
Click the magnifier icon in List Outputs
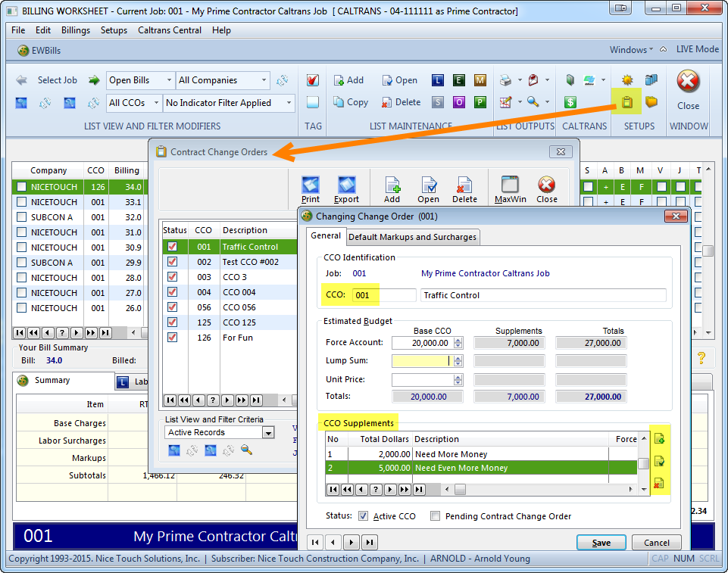pyautogui.click(x=533, y=102)
